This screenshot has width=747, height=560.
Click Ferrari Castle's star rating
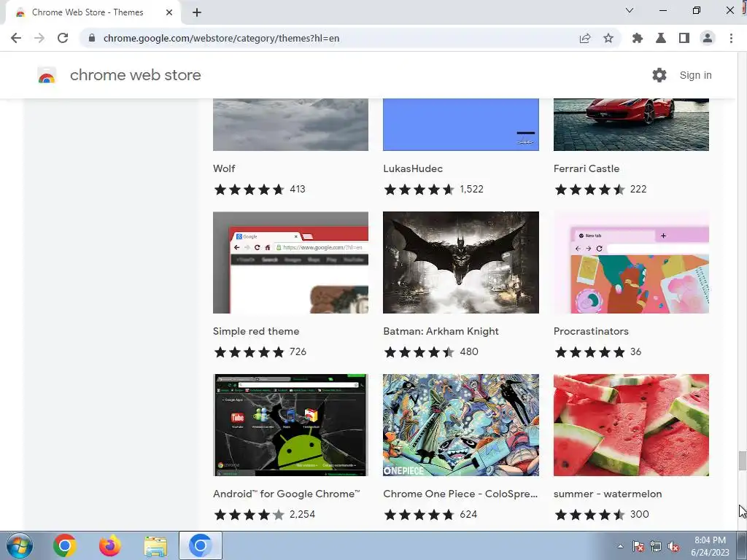(589, 190)
